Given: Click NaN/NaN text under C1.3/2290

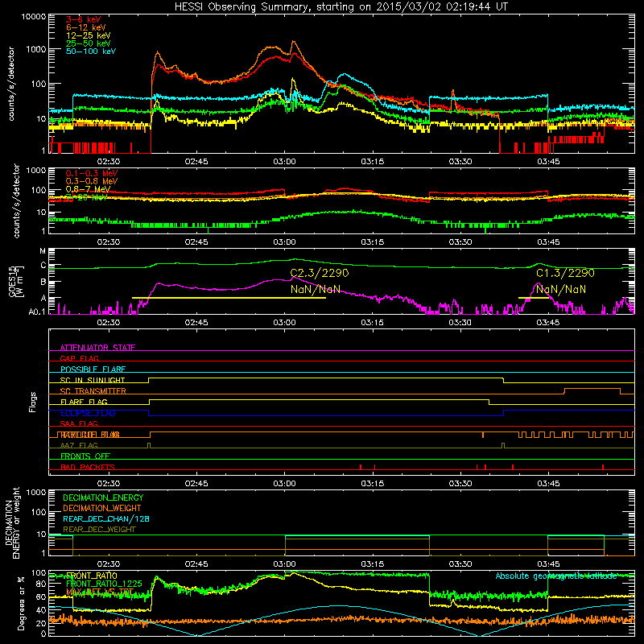Looking at the screenshot, I should pyautogui.click(x=561, y=290).
